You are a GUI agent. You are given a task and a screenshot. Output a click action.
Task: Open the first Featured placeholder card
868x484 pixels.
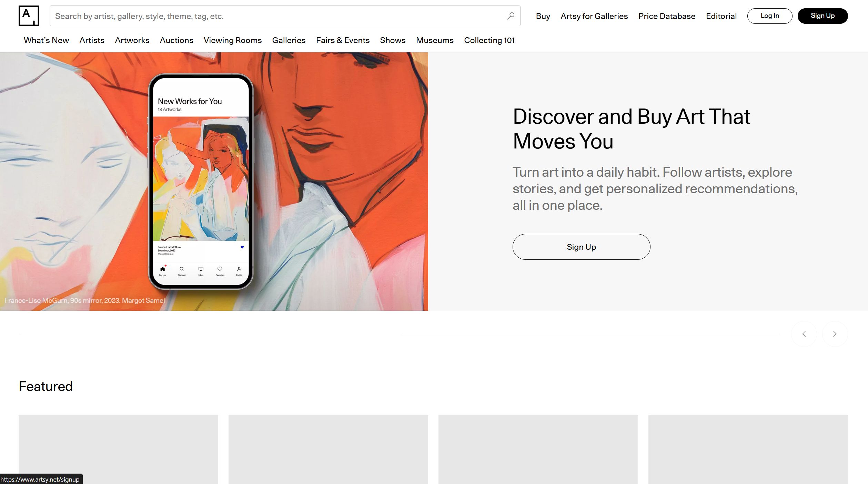pos(118,450)
